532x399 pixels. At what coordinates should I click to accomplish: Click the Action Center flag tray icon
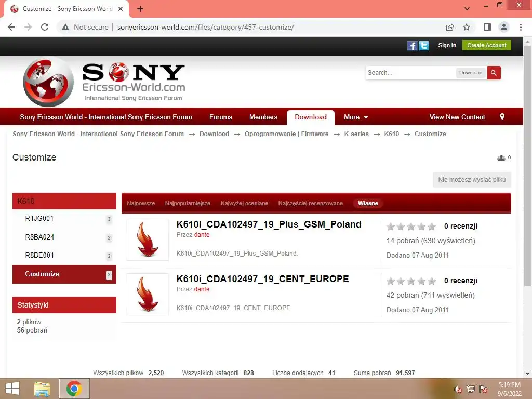point(483,389)
